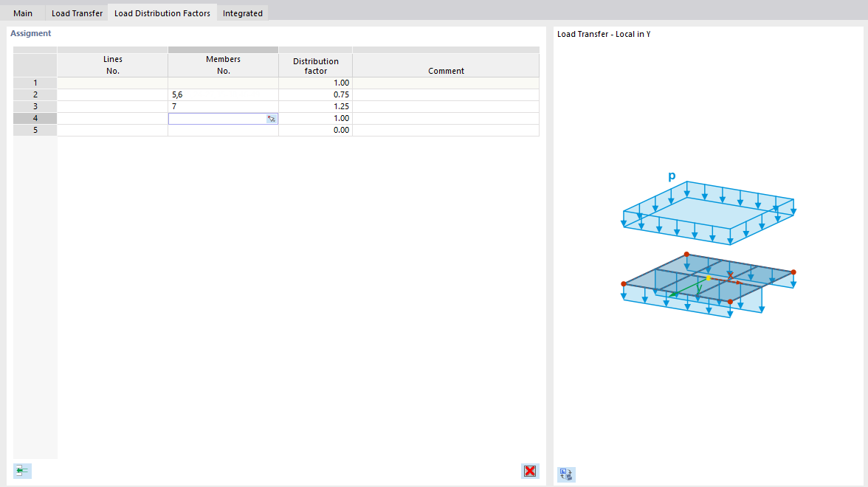This screenshot has width=868, height=487.
Task: Click distribution factor 1.25
Action: point(316,106)
